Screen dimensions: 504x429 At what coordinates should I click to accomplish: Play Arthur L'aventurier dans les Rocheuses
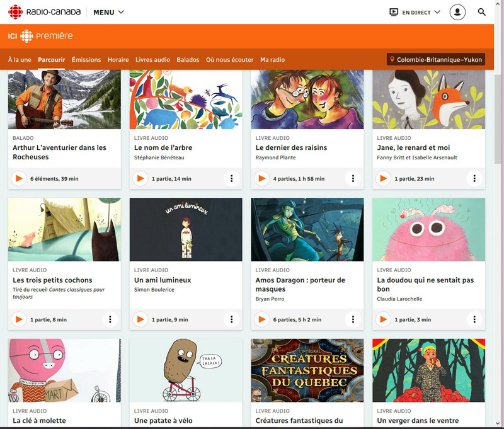(19, 179)
